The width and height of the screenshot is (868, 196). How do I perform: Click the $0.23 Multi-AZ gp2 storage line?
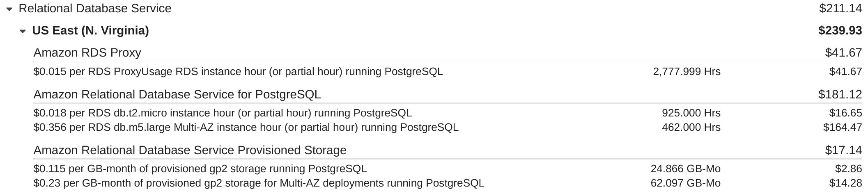point(259,183)
